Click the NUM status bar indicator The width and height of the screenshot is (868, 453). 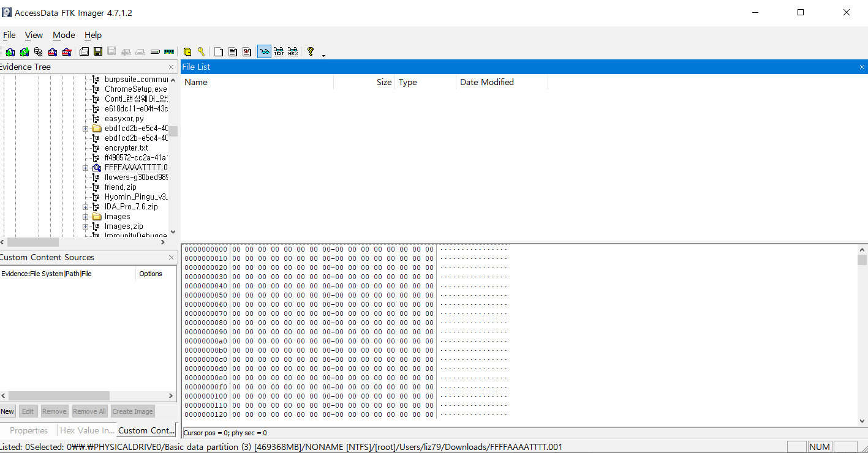[820, 447]
